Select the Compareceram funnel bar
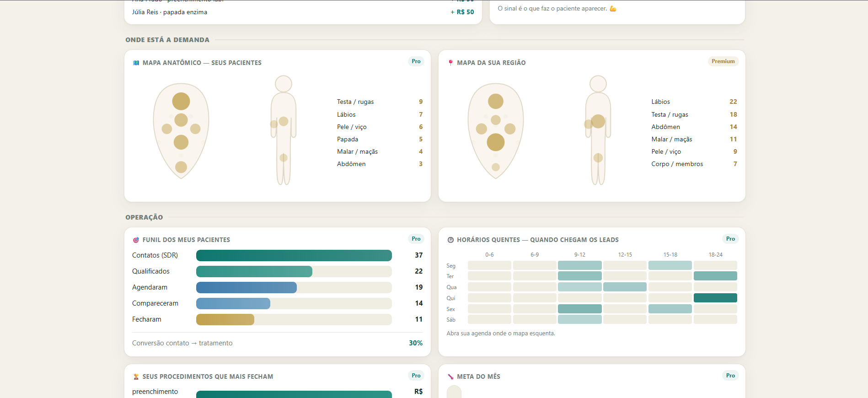868x398 pixels. click(x=233, y=303)
